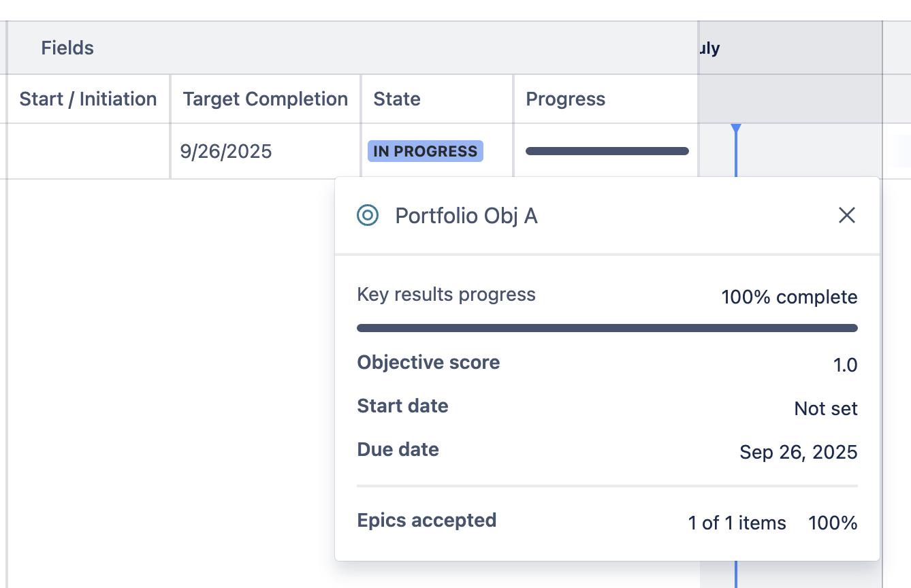This screenshot has width=911, height=588.
Task: Click the Progress column header
Action: 606,99
